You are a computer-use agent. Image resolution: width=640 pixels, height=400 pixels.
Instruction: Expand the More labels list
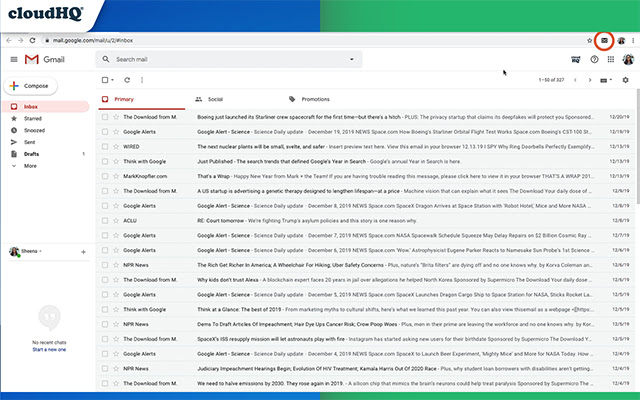click(25, 166)
